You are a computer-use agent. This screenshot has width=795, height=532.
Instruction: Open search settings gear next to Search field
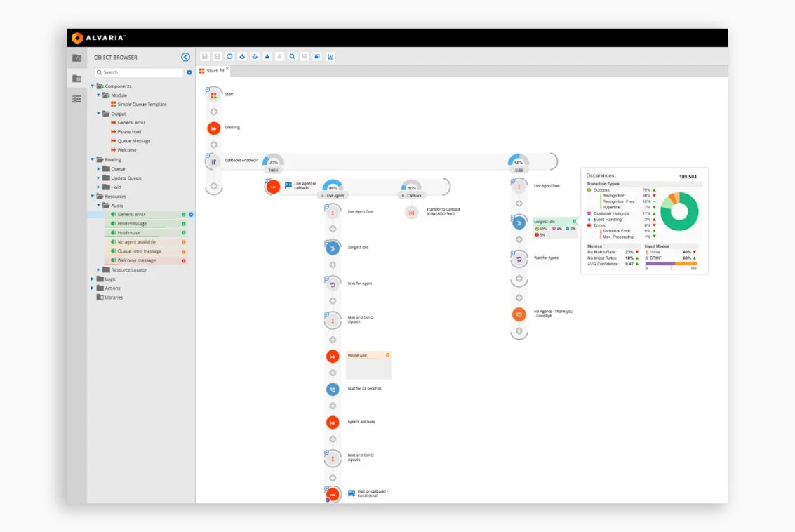coord(189,72)
